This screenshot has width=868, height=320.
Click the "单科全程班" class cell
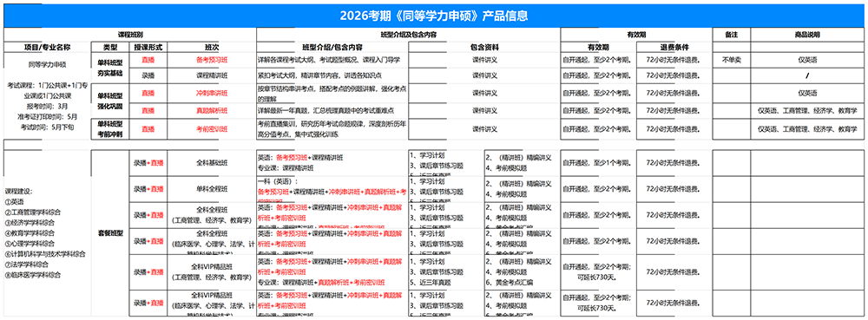[212, 190]
